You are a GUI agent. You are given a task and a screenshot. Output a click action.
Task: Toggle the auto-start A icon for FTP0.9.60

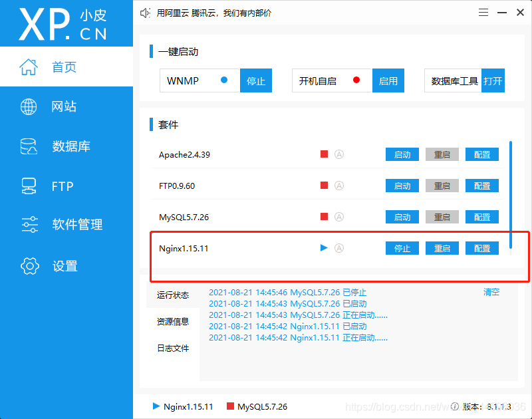[x=339, y=186]
